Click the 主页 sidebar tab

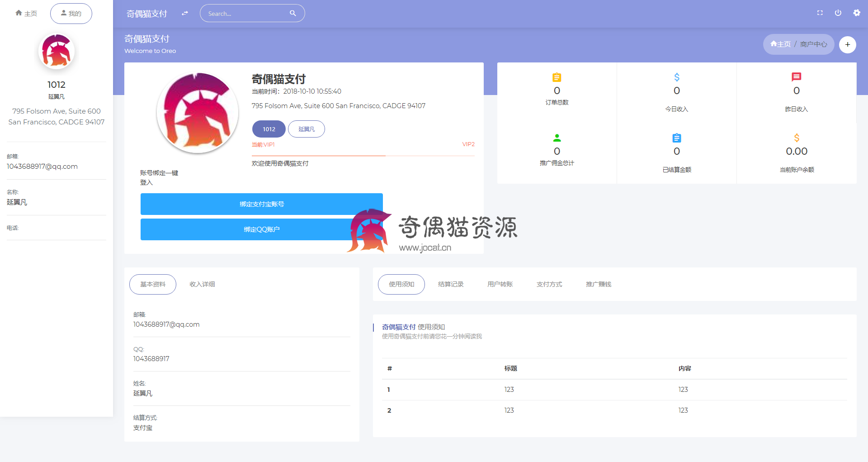[26, 14]
